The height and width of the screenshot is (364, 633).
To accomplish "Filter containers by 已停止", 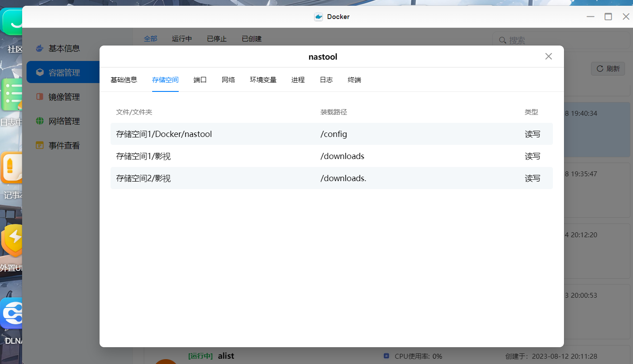I will coord(217,39).
